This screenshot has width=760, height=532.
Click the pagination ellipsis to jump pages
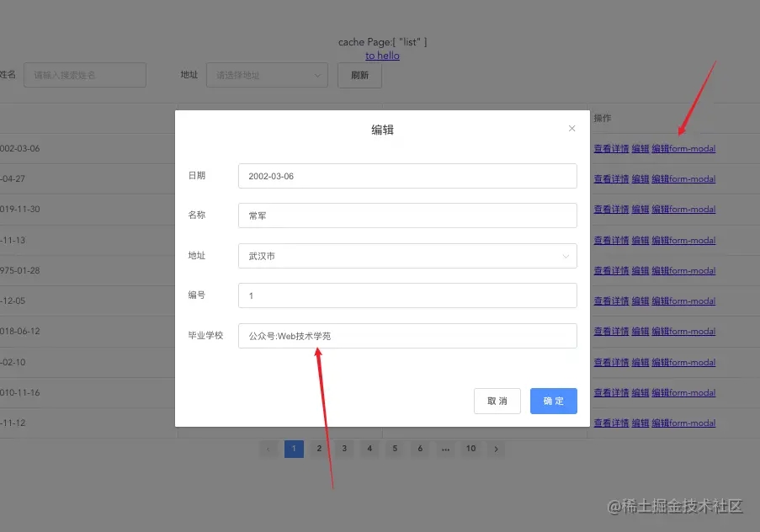tap(445, 450)
